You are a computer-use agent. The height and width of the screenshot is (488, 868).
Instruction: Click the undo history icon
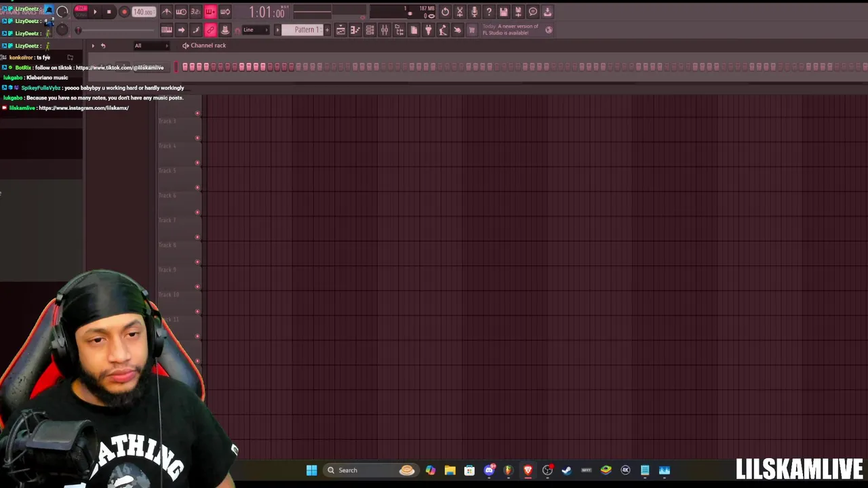point(445,12)
